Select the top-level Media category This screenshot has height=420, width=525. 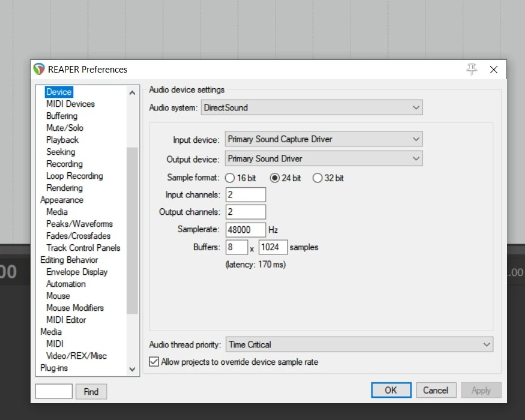51,332
